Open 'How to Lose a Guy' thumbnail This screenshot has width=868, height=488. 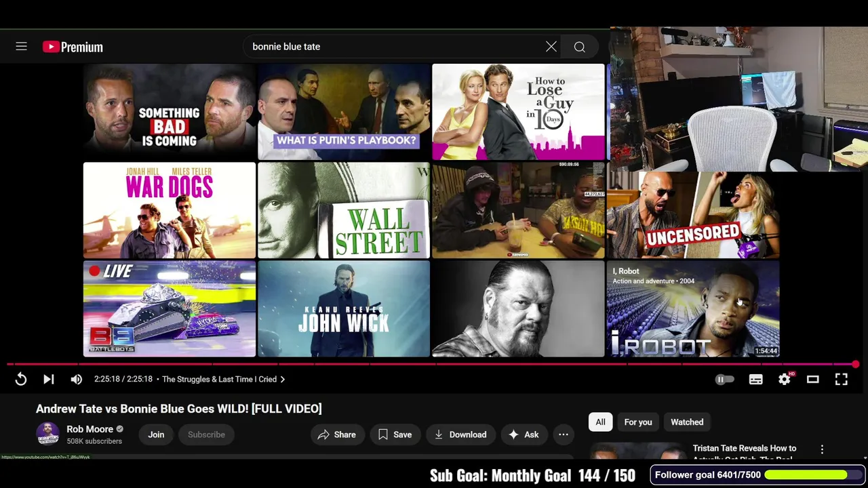coord(518,112)
